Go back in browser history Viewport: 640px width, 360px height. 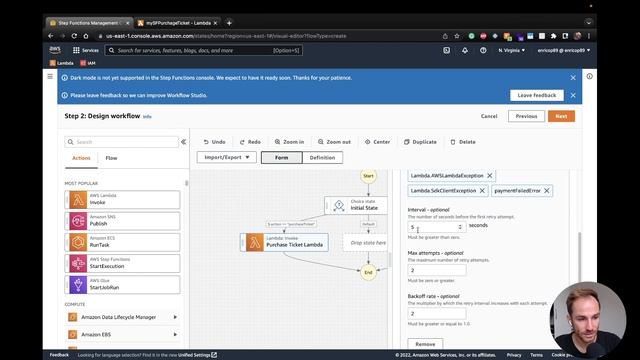(x=51, y=36)
